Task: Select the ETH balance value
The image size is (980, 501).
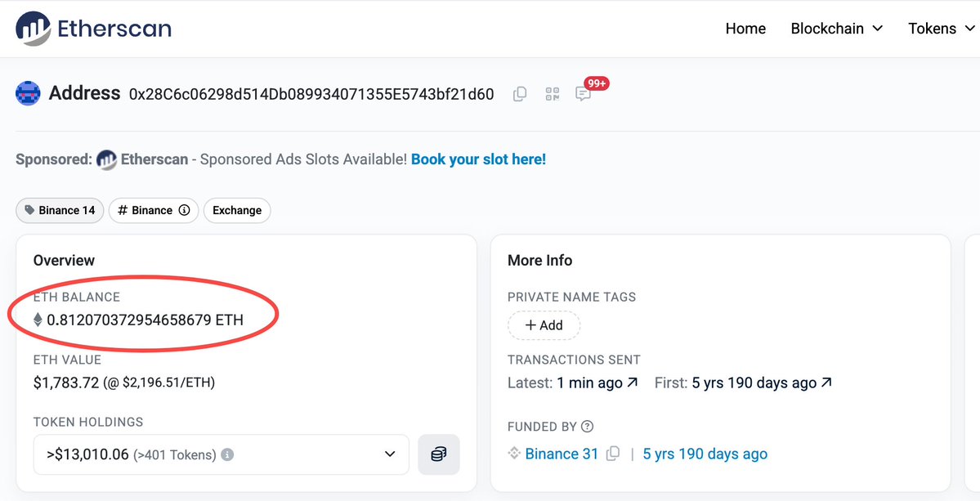Action: pos(145,320)
